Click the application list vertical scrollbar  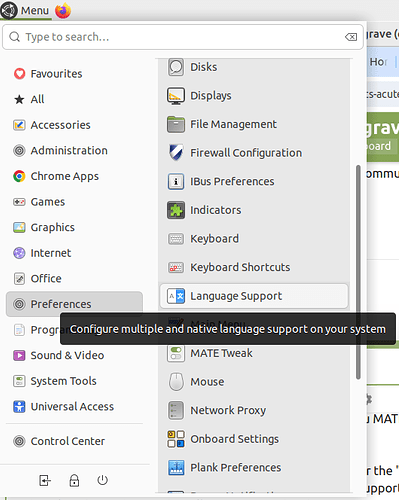click(x=358, y=272)
